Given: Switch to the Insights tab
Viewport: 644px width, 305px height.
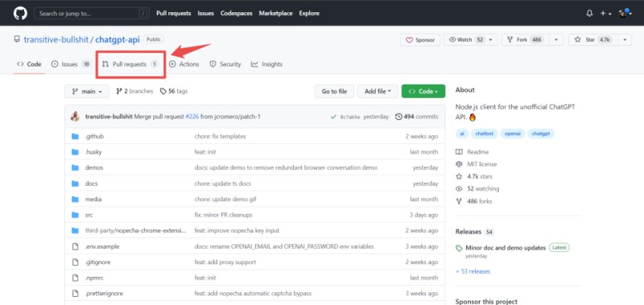Looking at the screenshot, I should click(266, 64).
